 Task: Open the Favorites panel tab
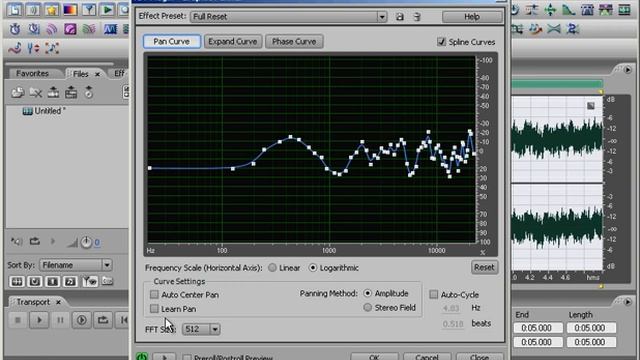[33, 73]
